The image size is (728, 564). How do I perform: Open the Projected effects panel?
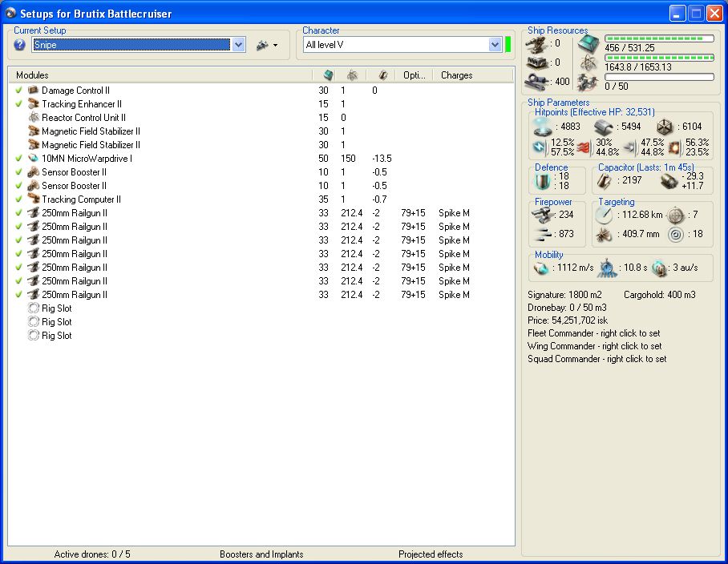coord(431,554)
